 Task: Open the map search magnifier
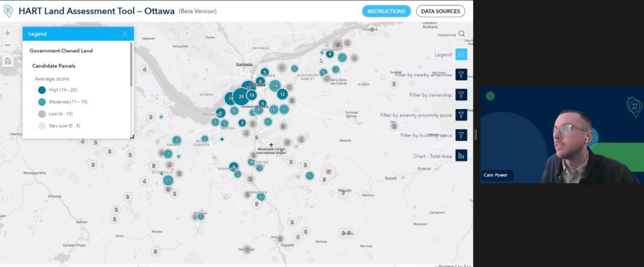tap(462, 34)
